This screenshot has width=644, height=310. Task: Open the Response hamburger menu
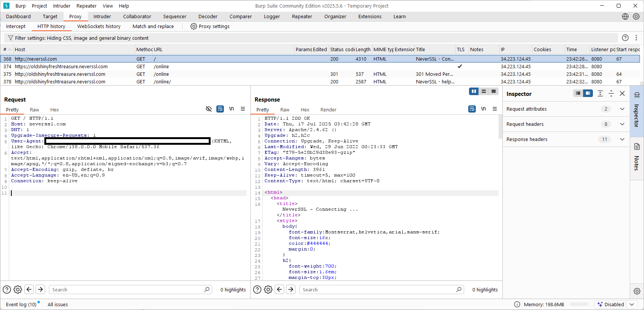(495, 109)
